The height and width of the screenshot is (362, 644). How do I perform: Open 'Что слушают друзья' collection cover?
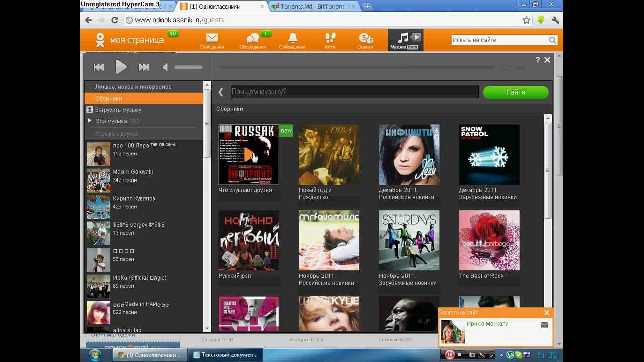pyautogui.click(x=249, y=154)
